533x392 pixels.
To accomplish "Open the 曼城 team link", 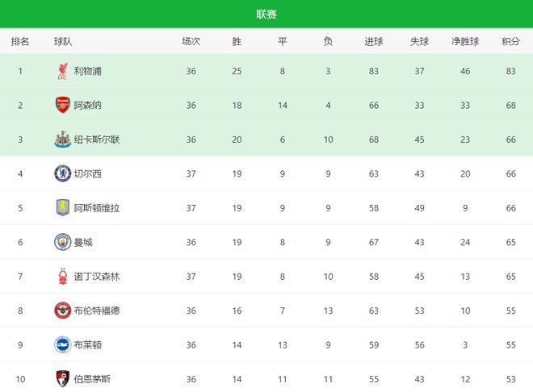I will (x=83, y=242).
